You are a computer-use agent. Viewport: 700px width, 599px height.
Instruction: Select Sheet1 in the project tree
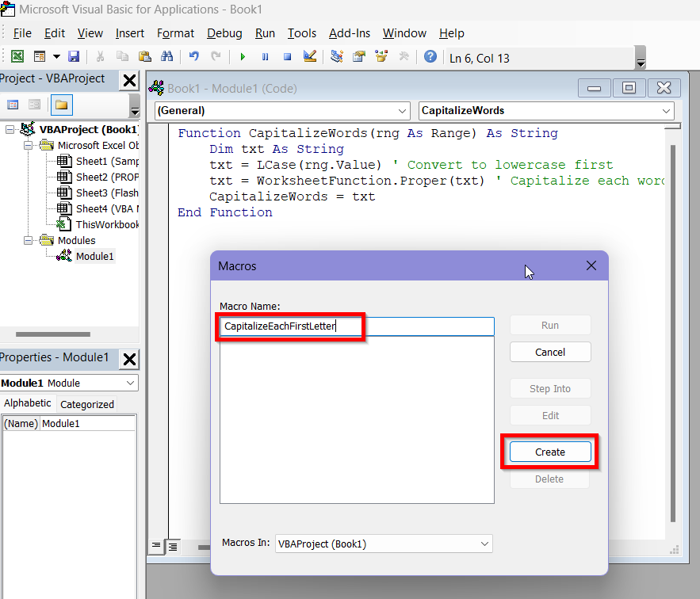pyautogui.click(x=98, y=161)
